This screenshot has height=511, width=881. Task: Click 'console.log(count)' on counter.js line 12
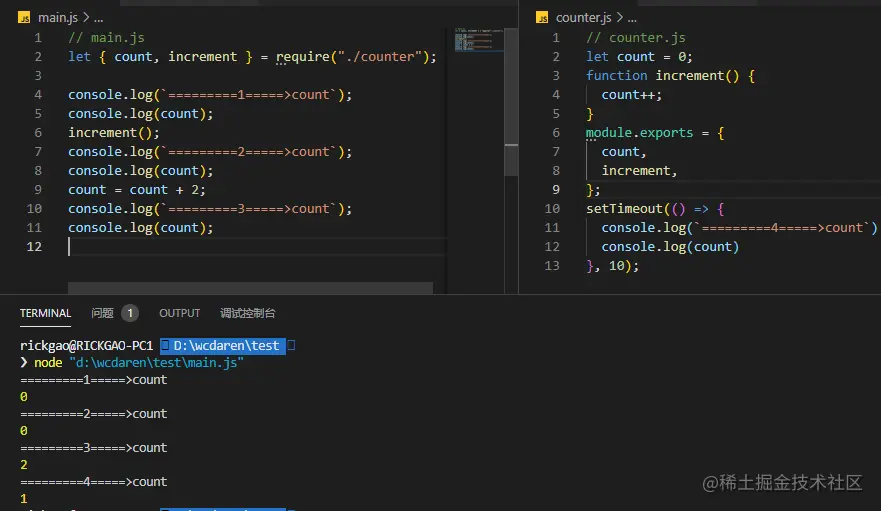pyautogui.click(x=670, y=247)
